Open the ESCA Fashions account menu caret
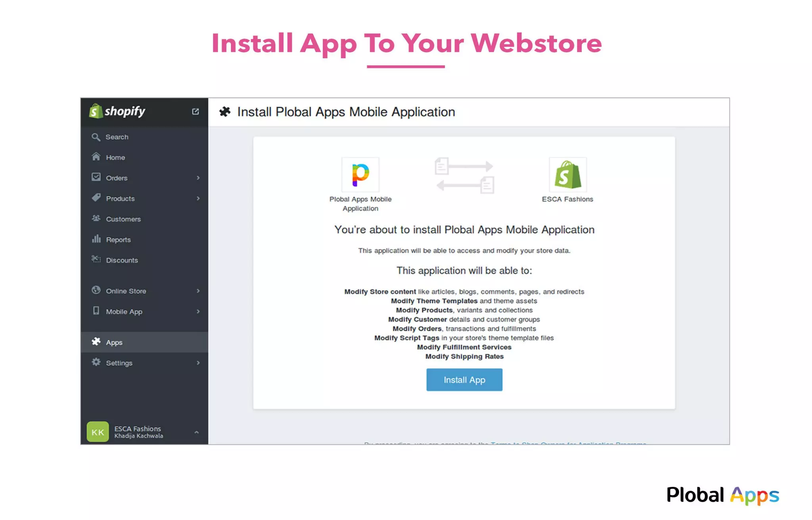The image size is (812, 520). pos(196,432)
